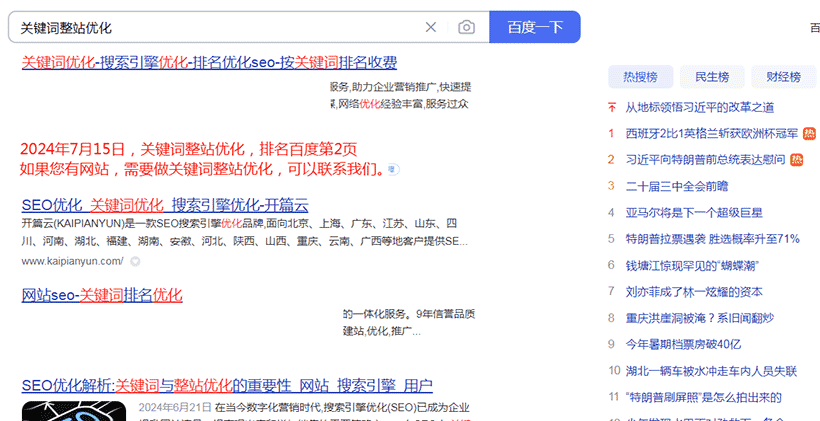820x421 pixels.
Task: Click in the search input field
Action: coord(210,27)
